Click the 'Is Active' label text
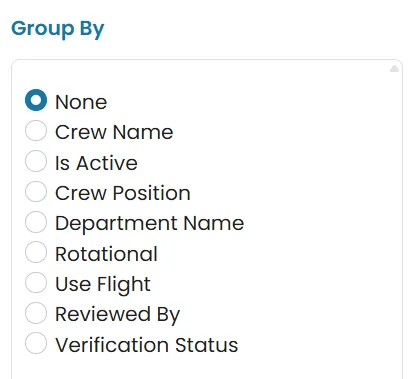Viewport: 418px width, 379px height. click(x=96, y=163)
